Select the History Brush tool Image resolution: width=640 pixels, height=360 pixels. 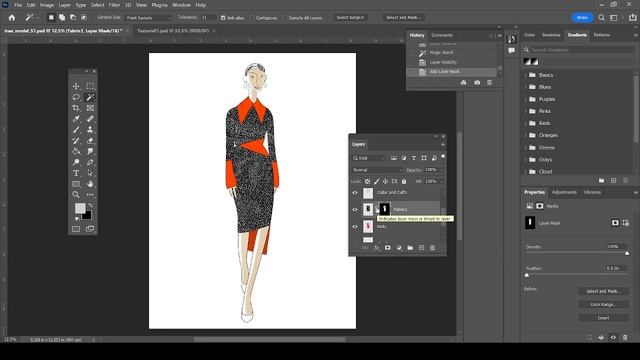pyautogui.click(x=76, y=141)
